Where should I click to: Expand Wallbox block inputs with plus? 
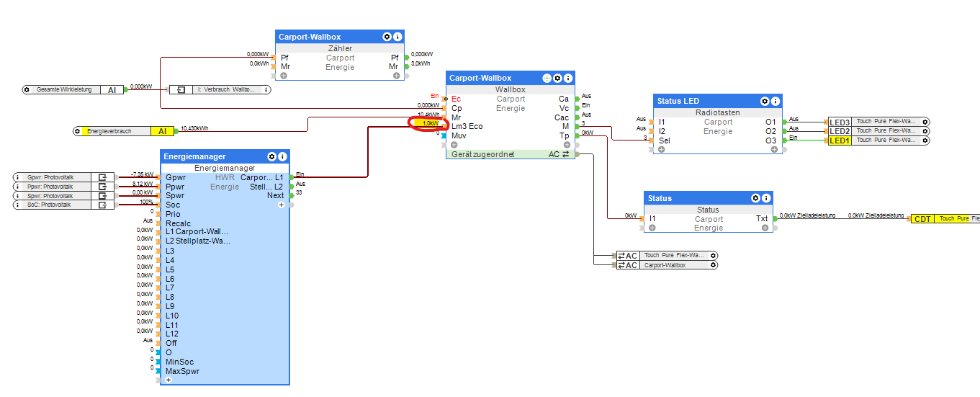click(454, 145)
